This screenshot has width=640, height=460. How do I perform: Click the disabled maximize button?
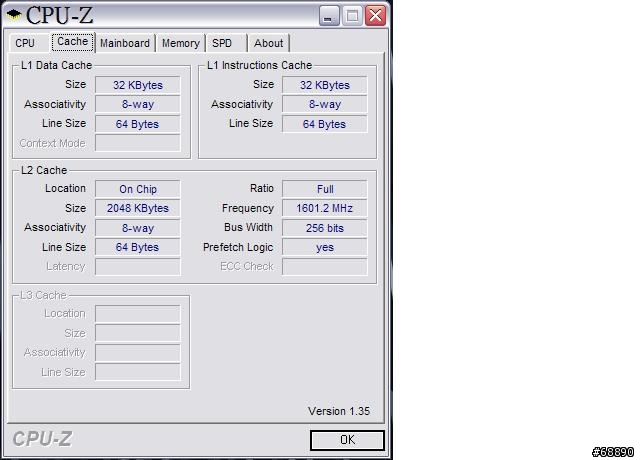click(352, 16)
